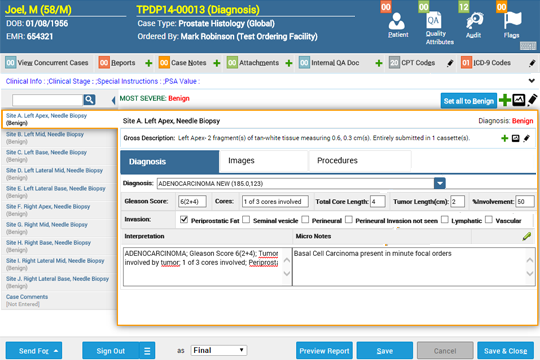Click the keyboard icon below Flags
The image size is (540, 360).
[528, 45]
